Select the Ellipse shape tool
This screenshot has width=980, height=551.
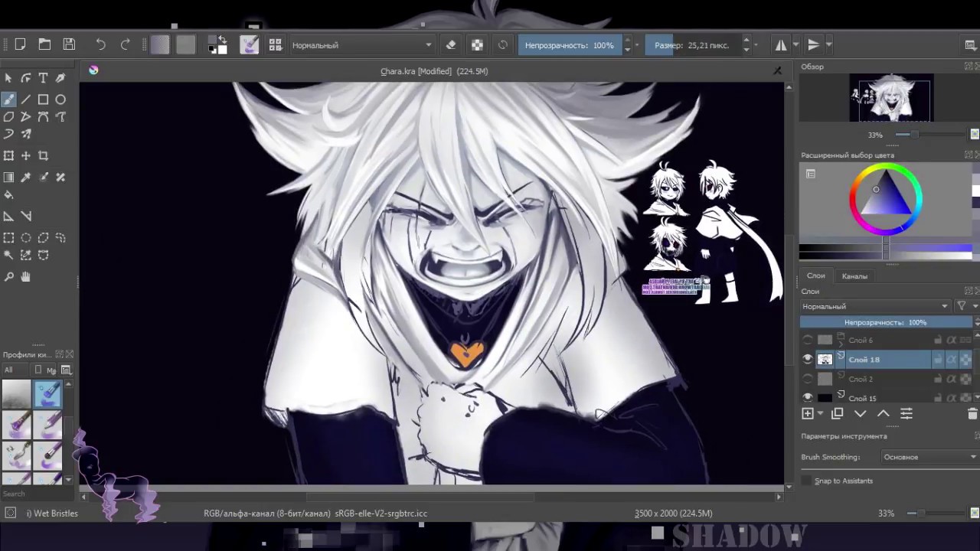point(60,99)
